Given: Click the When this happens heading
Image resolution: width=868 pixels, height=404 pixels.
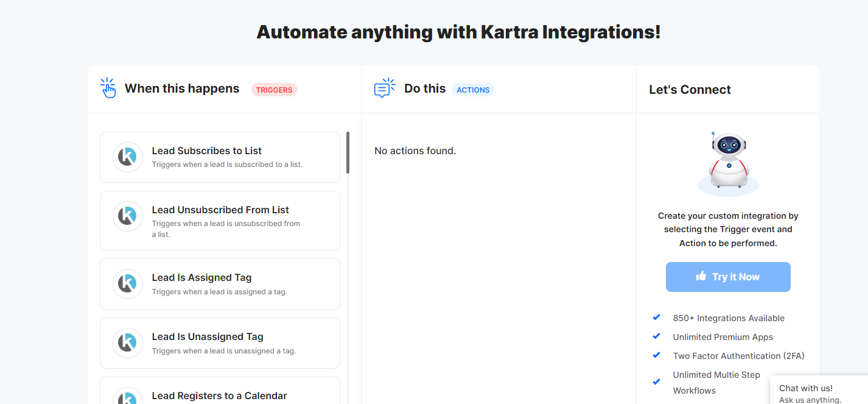Looking at the screenshot, I should coord(182,88).
